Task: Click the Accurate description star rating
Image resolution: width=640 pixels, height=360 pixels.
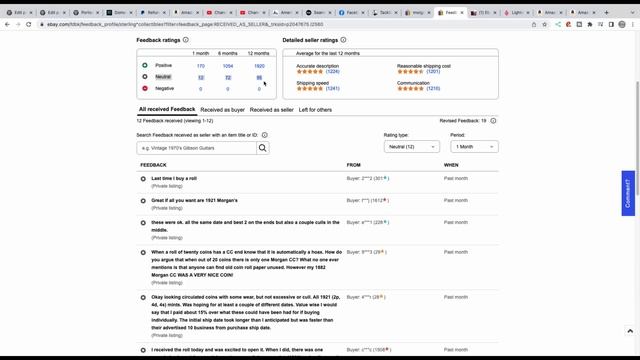Action: (310, 72)
